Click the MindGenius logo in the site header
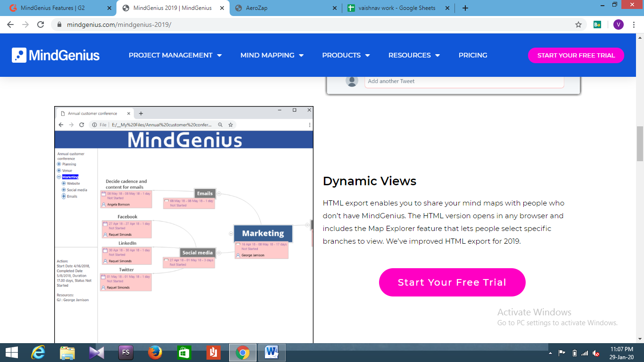The width and height of the screenshot is (644, 362). pos(56,55)
